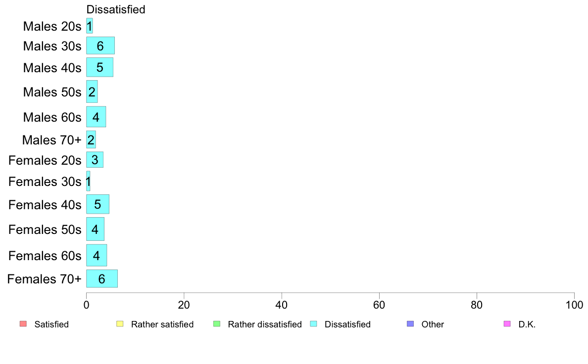
Task: Click the Dissatisfied chart title
Action: pyautogui.click(x=116, y=9)
